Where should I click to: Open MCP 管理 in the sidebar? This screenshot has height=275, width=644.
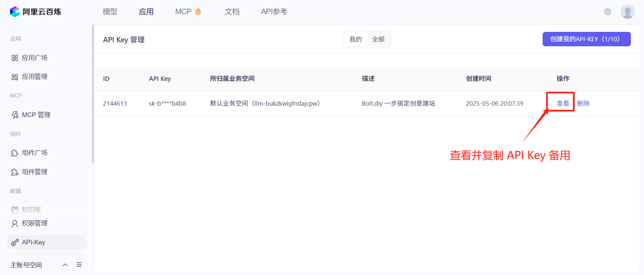[46, 115]
